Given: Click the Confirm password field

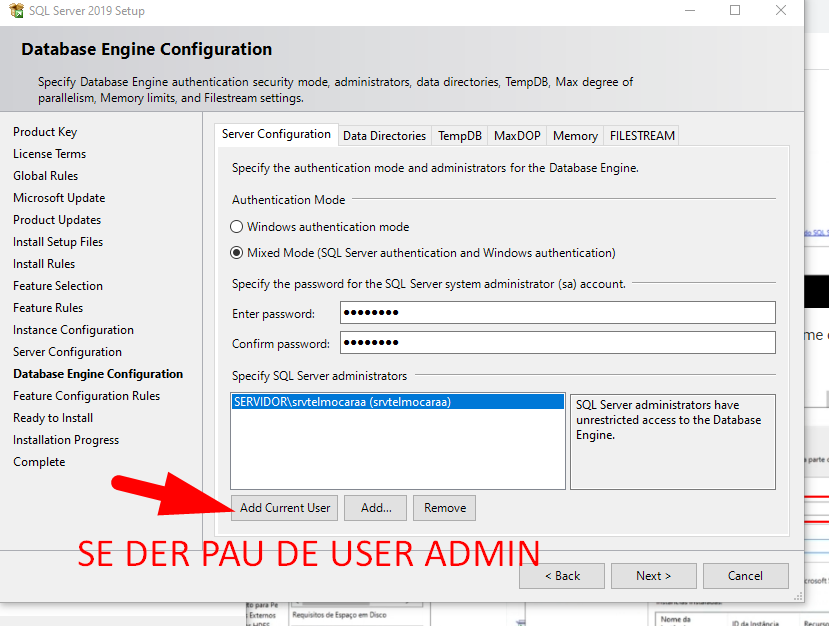Looking at the screenshot, I should click(557, 343).
